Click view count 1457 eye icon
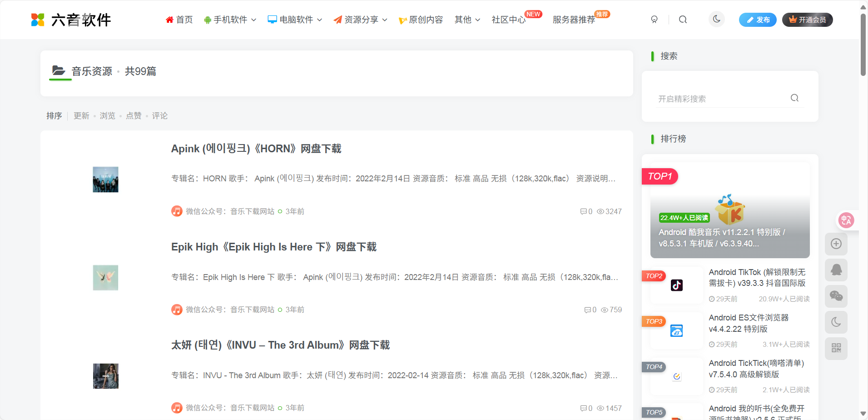Viewport: 868px width, 420px height. click(x=600, y=408)
